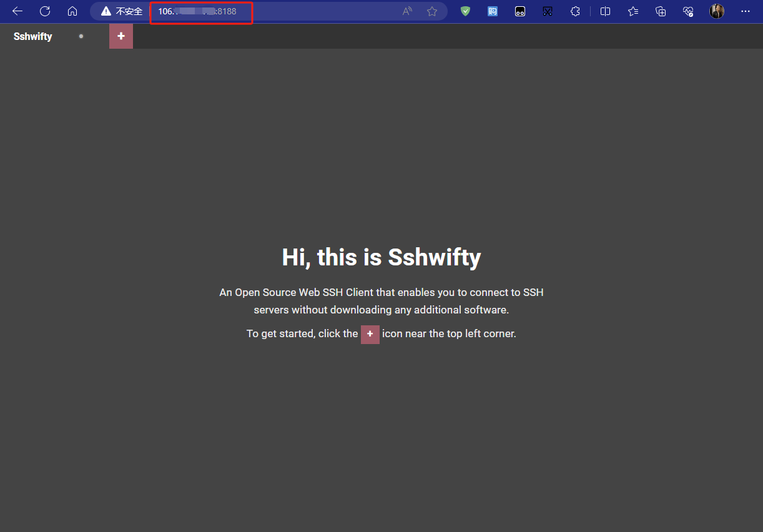Viewport: 763px width, 532px height.
Task: Toggle split screen view
Action: click(x=605, y=11)
